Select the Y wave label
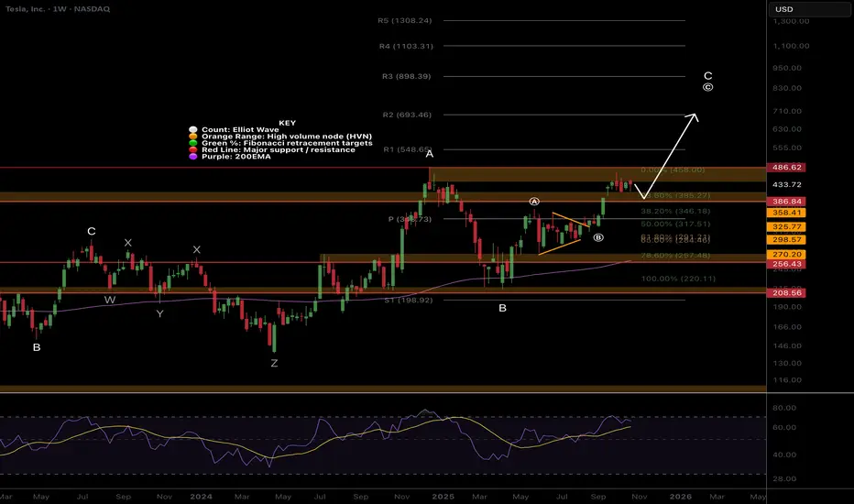This screenshot has height=504, width=854. 159,313
